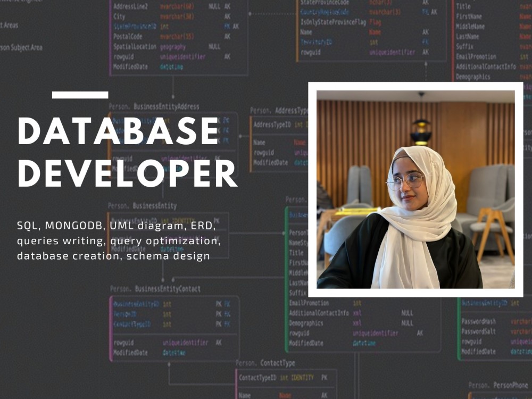Click the woman's portrait photo
Image resolution: width=532 pixels, height=399 pixels.
click(415, 189)
